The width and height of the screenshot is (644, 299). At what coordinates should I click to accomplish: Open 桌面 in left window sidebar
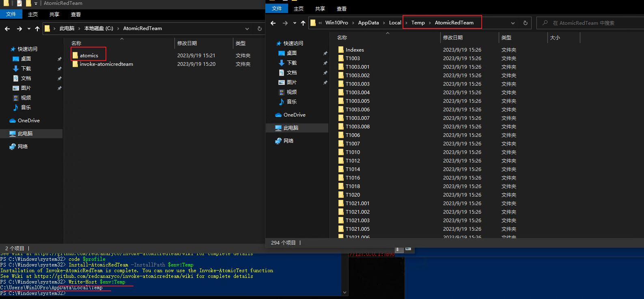pyautogui.click(x=26, y=59)
